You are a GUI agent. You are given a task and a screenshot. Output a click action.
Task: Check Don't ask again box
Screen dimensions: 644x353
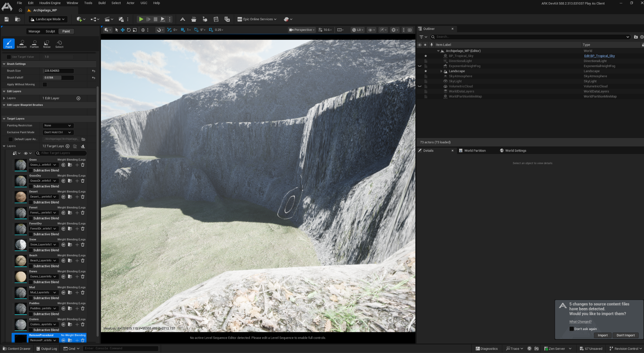coord(571,329)
